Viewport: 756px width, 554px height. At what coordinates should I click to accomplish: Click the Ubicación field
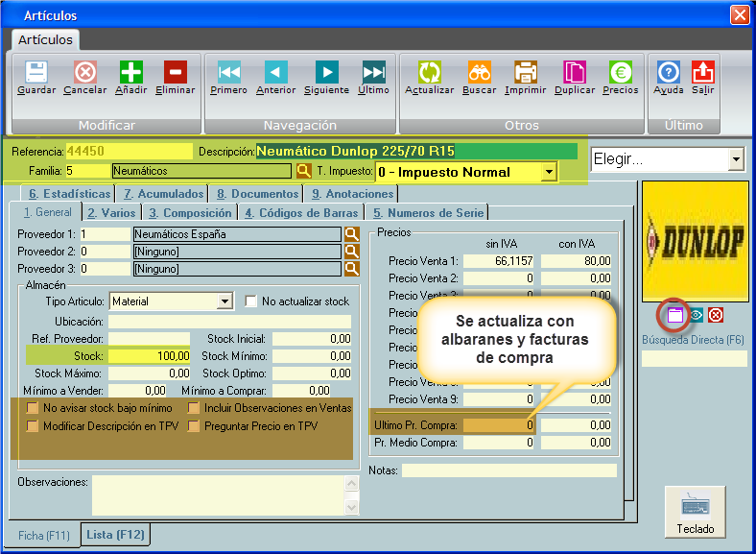click(229, 322)
